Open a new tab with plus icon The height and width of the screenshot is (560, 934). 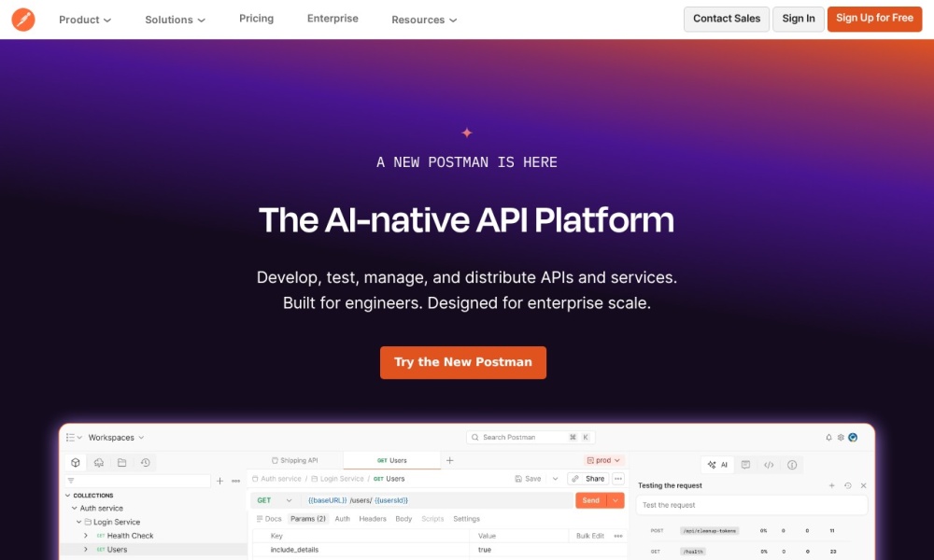pyautogui.click(x=450, y=461)
